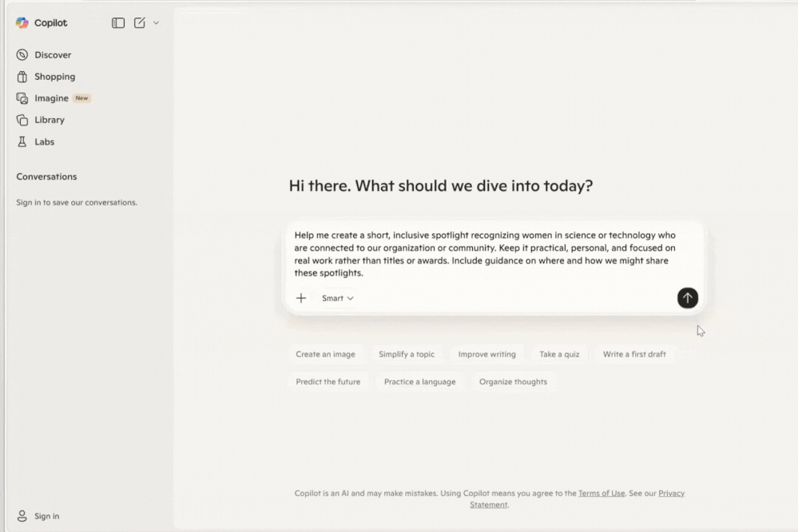Screen dimensions: 798x532
Task: Click Sign in at the sidebar bottom
Action: pos(47,516)
